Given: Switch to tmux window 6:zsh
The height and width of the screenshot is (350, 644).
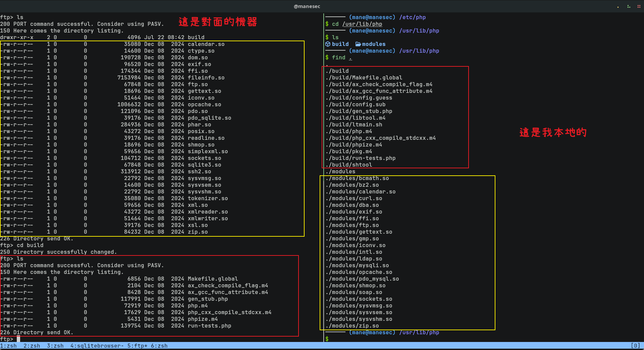Looking at the screenshot, I should 159,346.
